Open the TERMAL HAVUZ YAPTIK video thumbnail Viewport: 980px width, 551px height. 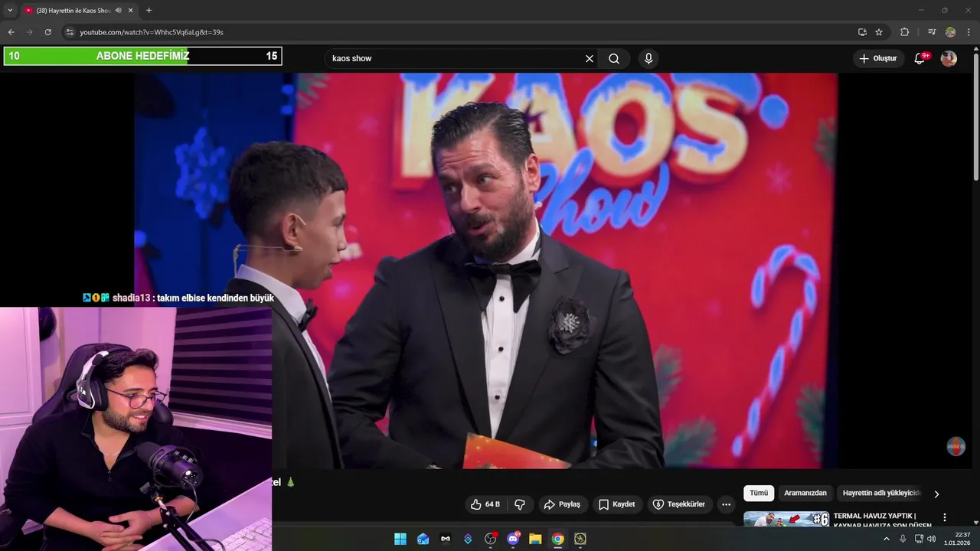tap(786, 519)
